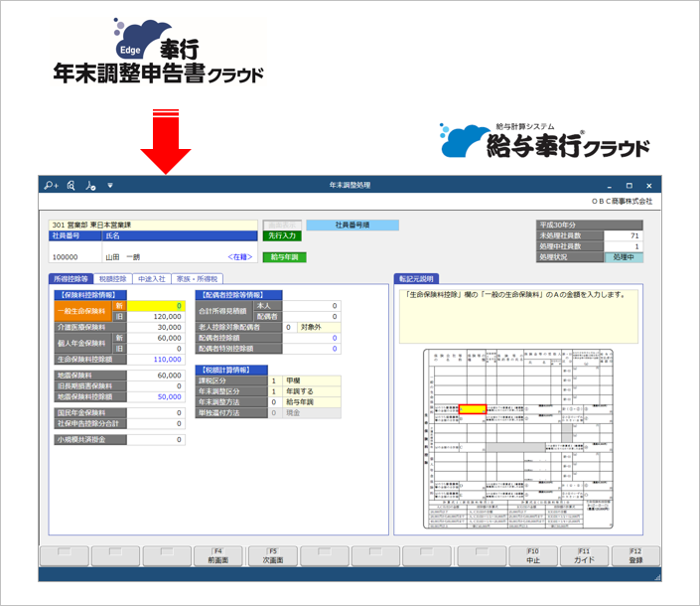
Task: Click the department field 301 営業部 東日本営業課
Action: pos(153,226)
